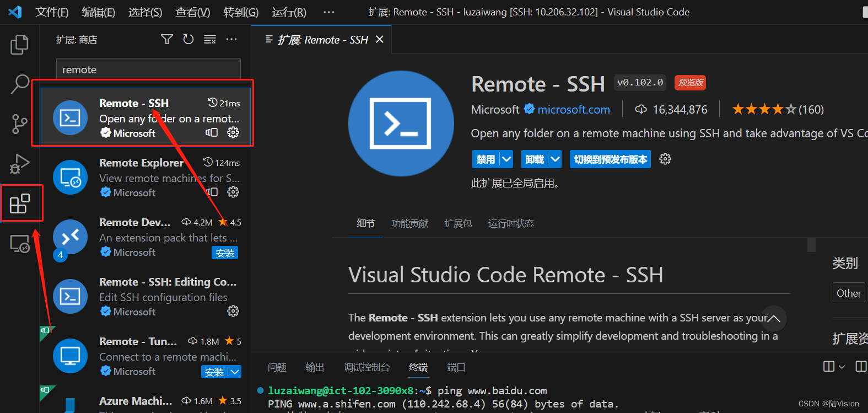Viewport: 868px width, 413px height.
Task: Install the Remote - Tunnels extension
Action: (x=214, y=372)
